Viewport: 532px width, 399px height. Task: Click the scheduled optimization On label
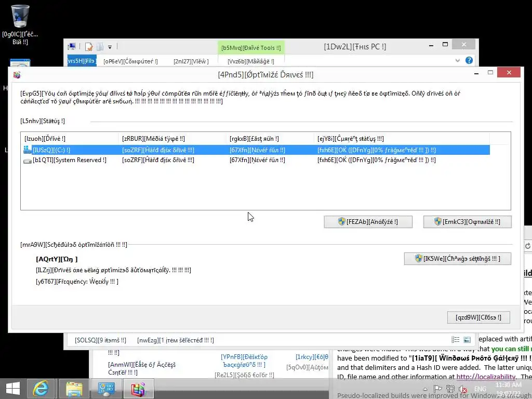57,259
